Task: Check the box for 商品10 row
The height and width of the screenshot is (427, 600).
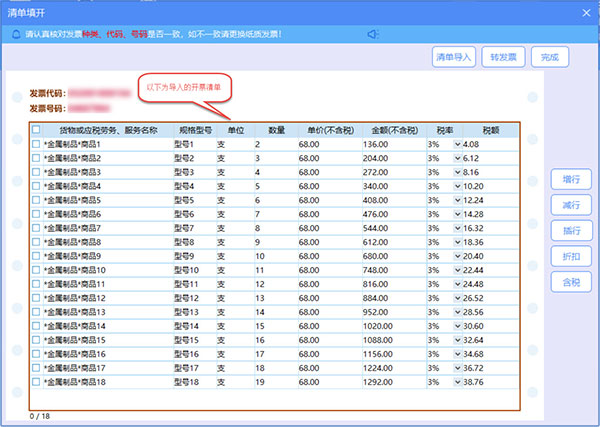Action: coord(37,270)
